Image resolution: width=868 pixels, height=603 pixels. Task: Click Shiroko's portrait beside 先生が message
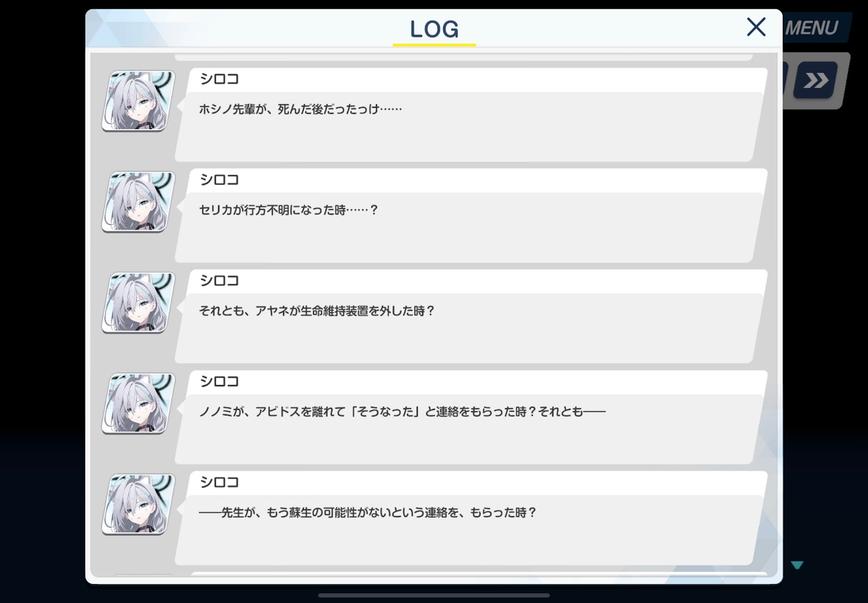139,504
